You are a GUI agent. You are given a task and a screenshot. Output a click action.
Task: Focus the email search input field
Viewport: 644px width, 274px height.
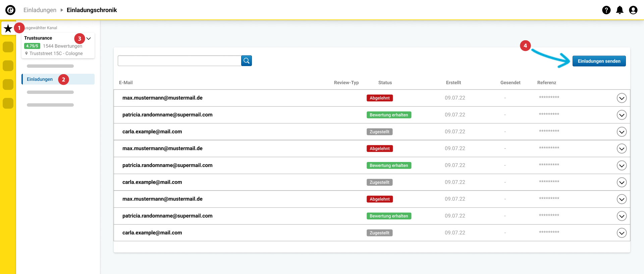coord(179,61)
